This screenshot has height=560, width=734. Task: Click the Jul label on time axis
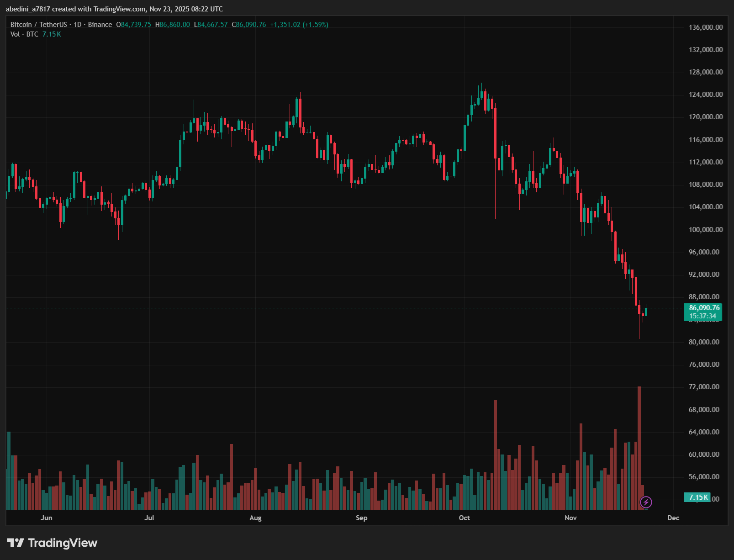pos(149,518)
